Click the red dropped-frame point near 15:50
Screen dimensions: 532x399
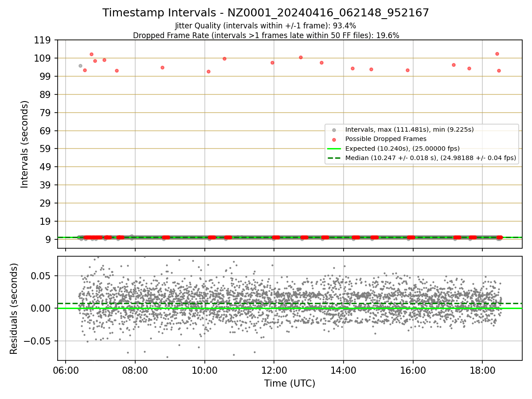point(407,70)
